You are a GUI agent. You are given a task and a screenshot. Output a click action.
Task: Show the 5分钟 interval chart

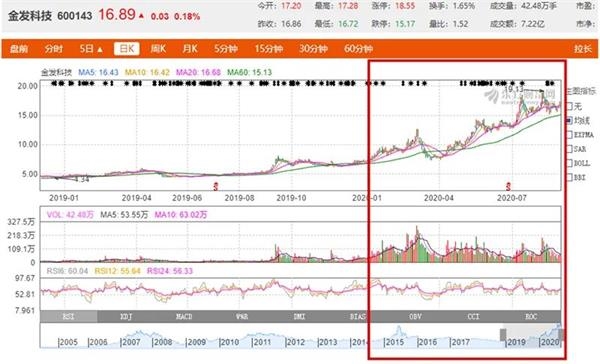(x=226, y=49)
